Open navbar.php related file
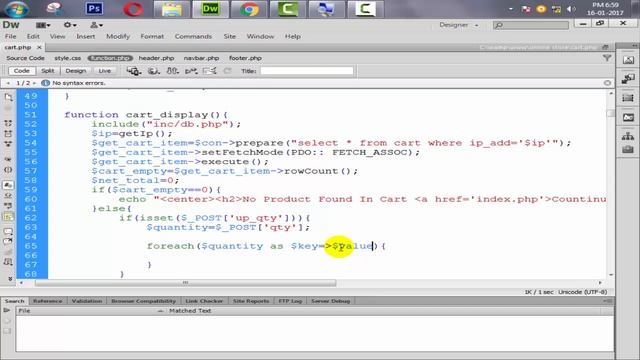640x360 pixels. pos(201,58)
